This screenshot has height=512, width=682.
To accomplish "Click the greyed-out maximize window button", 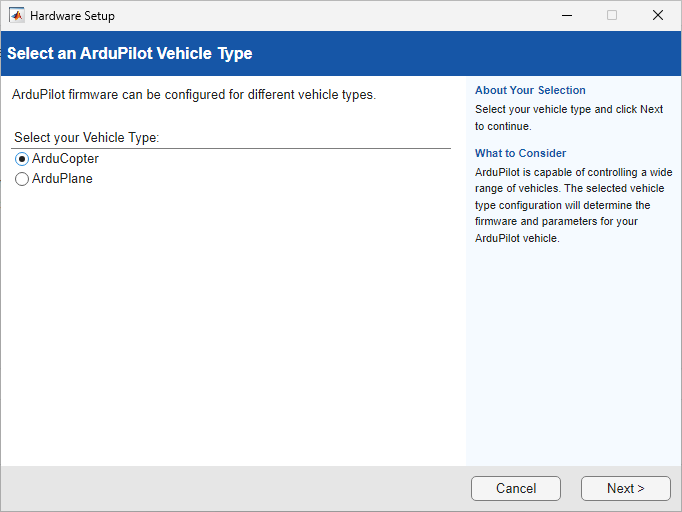I will [x=612, y=16].
